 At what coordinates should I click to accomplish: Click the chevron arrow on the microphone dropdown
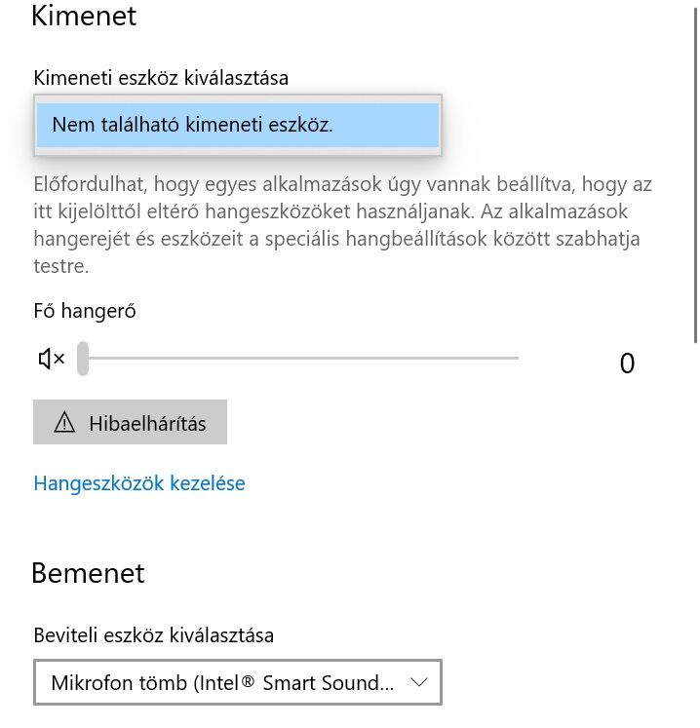(418, 682)
